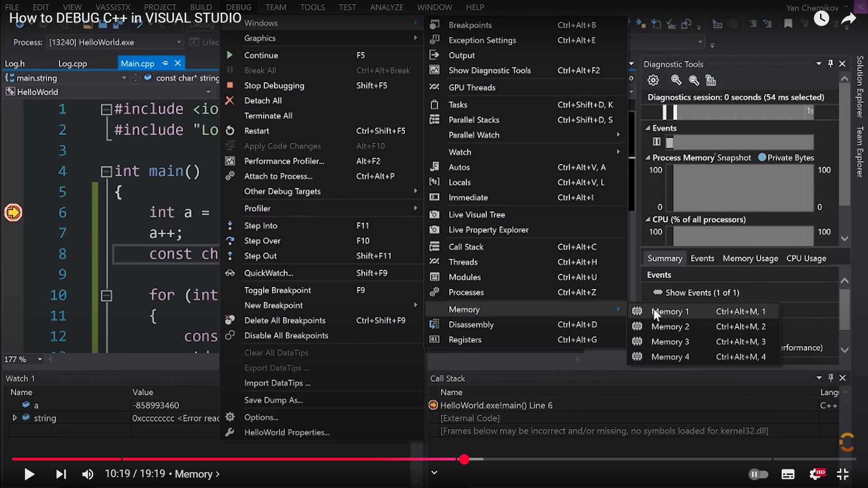Click the next video skip icon
The width and height of the screenshot is (868, 488).
61,474
